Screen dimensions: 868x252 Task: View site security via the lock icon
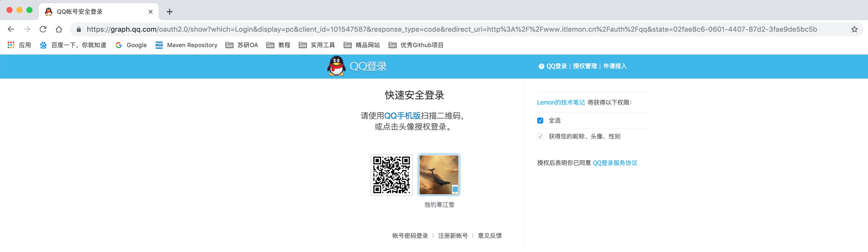(x=79, y=29)
